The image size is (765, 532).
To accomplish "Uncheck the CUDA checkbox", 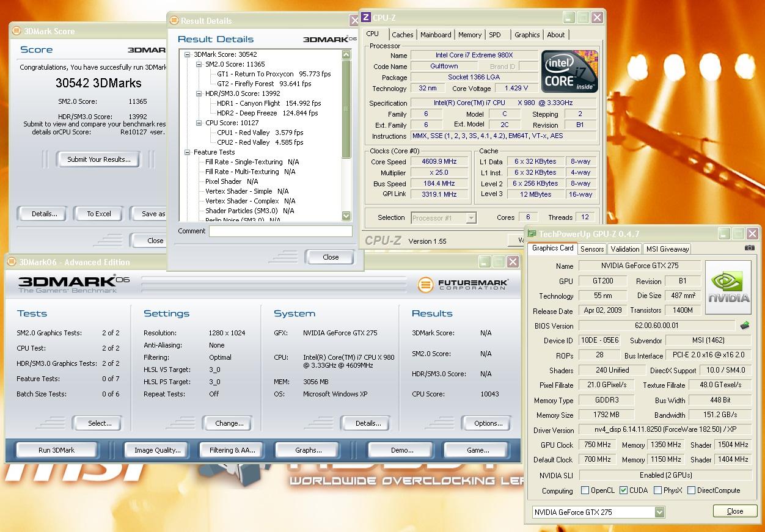I will [623, 490].
